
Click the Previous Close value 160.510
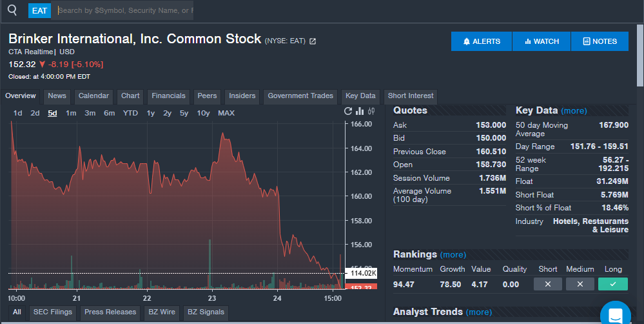coord(491,151)
